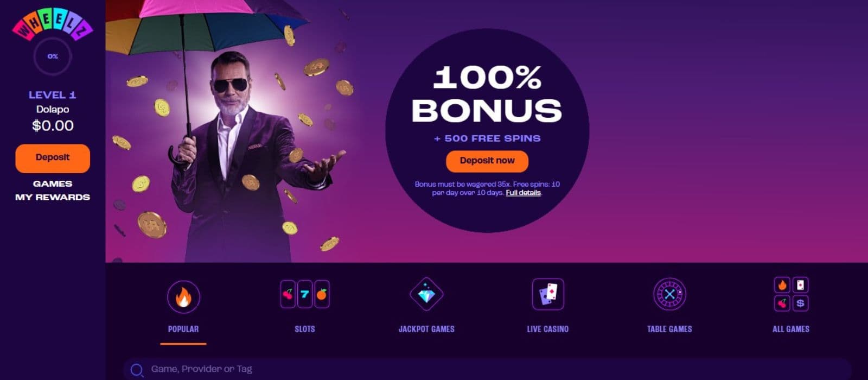Switch to the SLOTS tab label
The height and width of the screenshot is (380, 868).
pyautogui.click(x=305, y=329)
